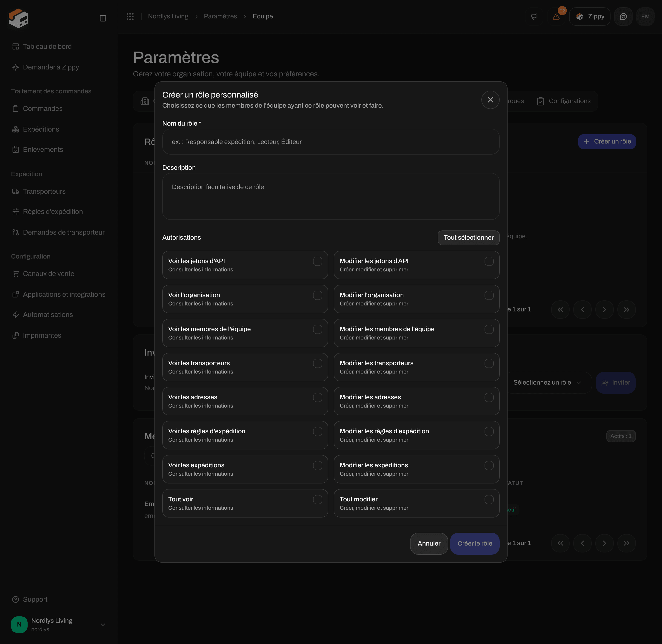The width and height of the screenshot is (662, 644).
Task: Open Support link in the sidebar
Action: pos(30,599)
